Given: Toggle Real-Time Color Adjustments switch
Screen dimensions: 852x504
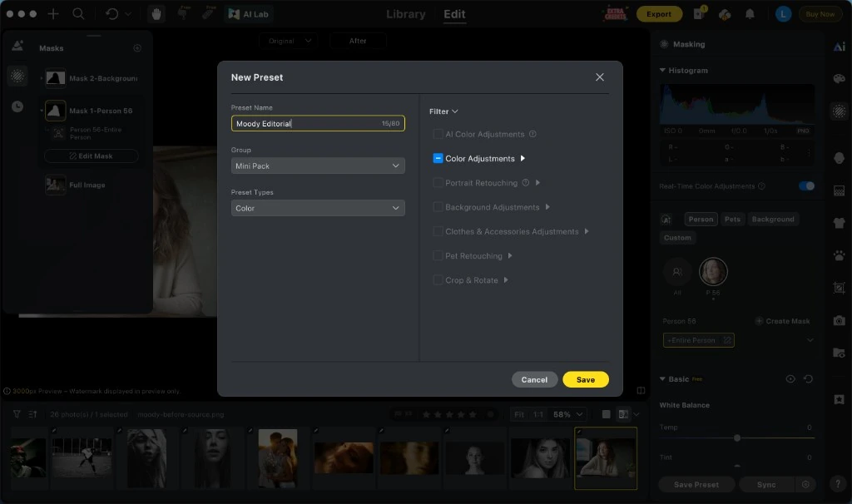Looking at the screenshot, I should 806,185.
